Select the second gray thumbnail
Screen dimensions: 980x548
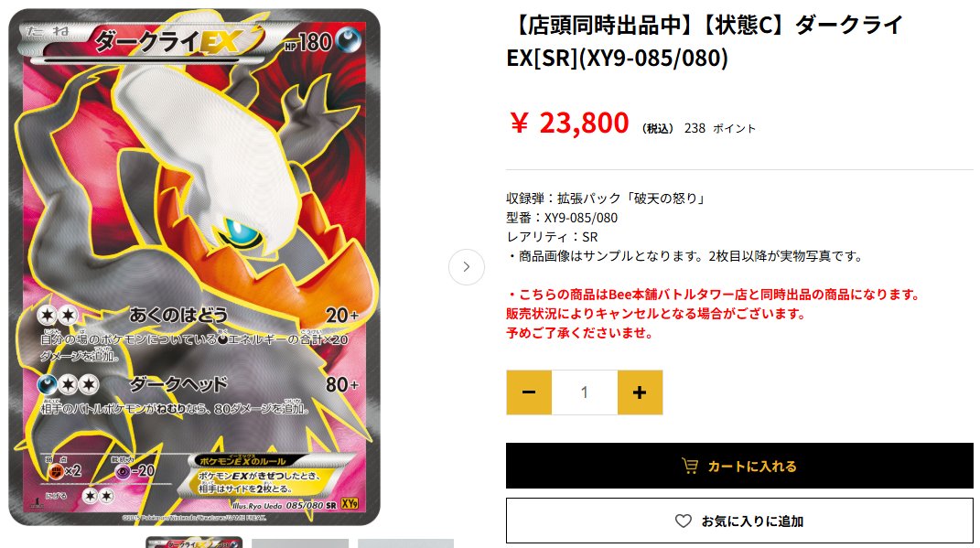tap(300, 543)
